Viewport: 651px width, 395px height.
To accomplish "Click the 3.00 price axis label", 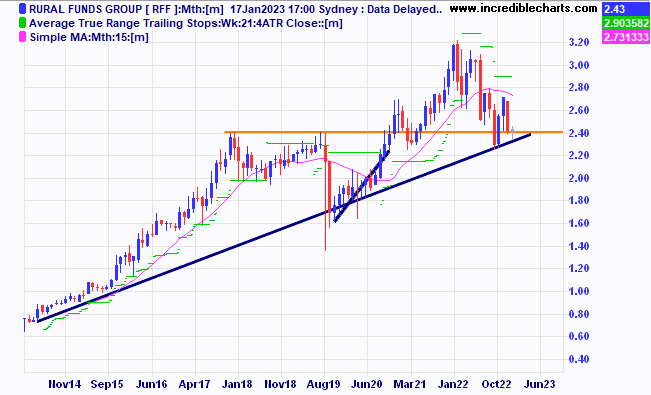I will coord(579,65).
